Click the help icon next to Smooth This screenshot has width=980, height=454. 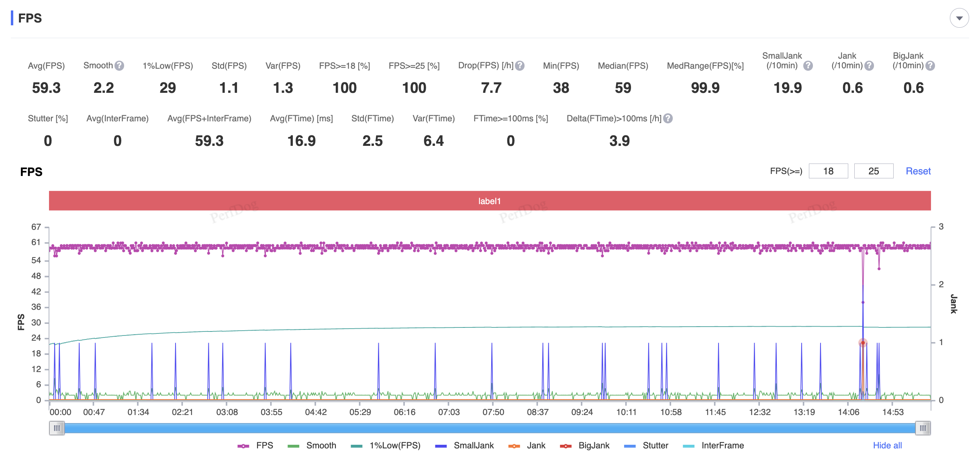[119, 65]
